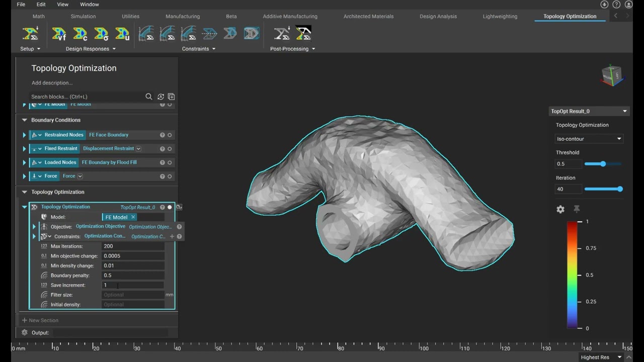Click the Optimization Objective link
The image size is (644, 362).
[101, 226]
